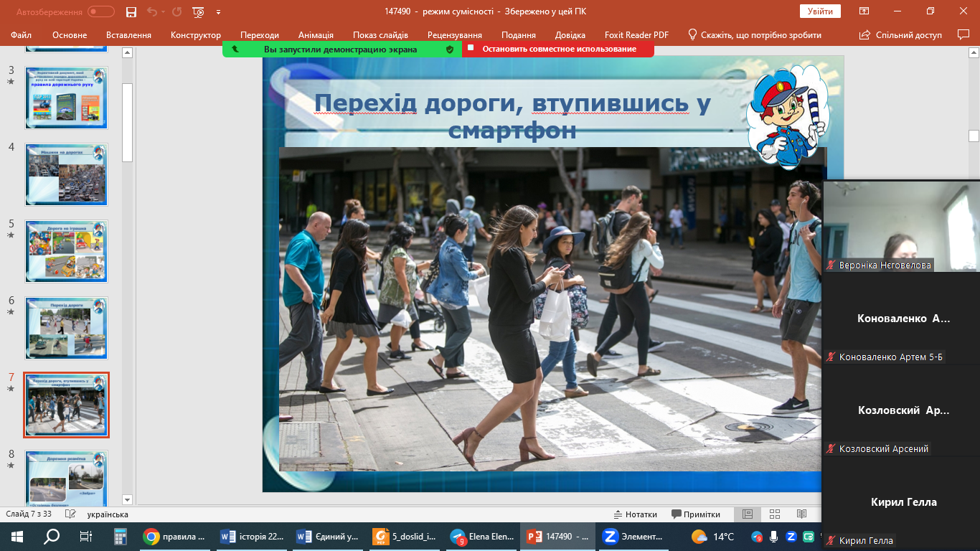Open the Файл menu
Screen dimensions: 980x551
click(x=21, y=35)
